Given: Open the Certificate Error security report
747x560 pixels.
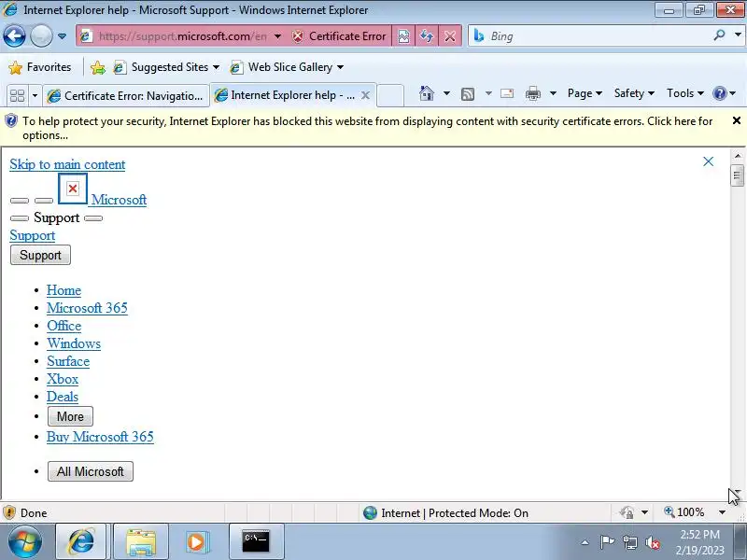Looking at the screenshot, I should 339,36.
